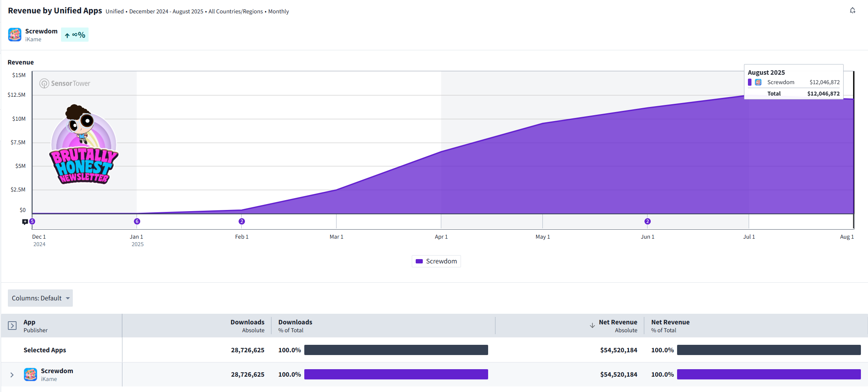Click the $12.5M y-axis label
The image size is (868, 392).
point(17,95)
